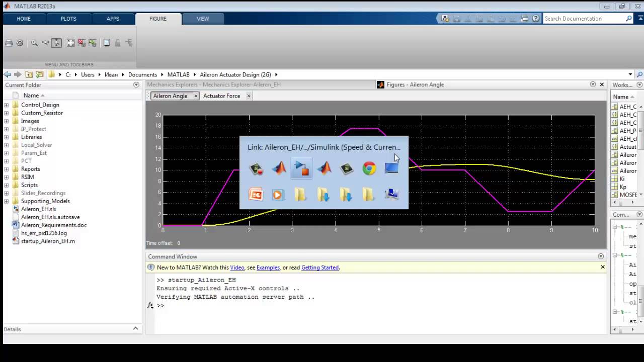Click the New Shortcut icon in quick access
Screen dimensions: 644x362
445,19
